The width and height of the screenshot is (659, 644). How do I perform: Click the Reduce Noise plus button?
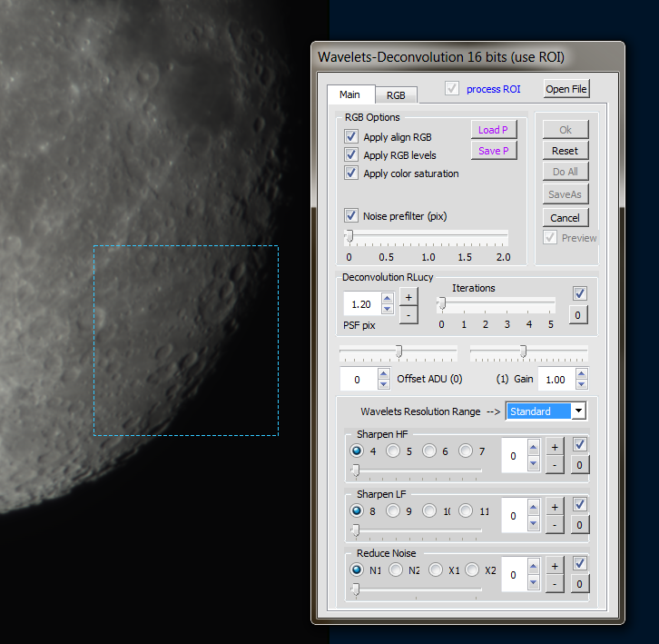(555, 566)
